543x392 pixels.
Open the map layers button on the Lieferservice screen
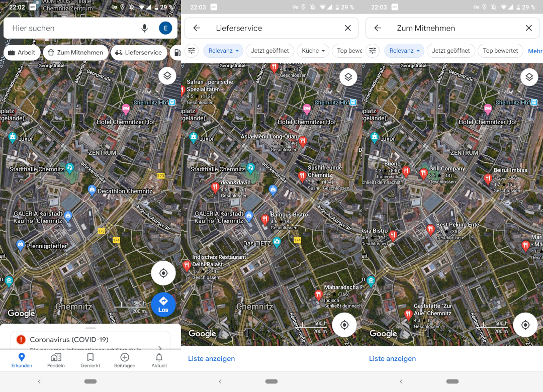coord(348,77)
